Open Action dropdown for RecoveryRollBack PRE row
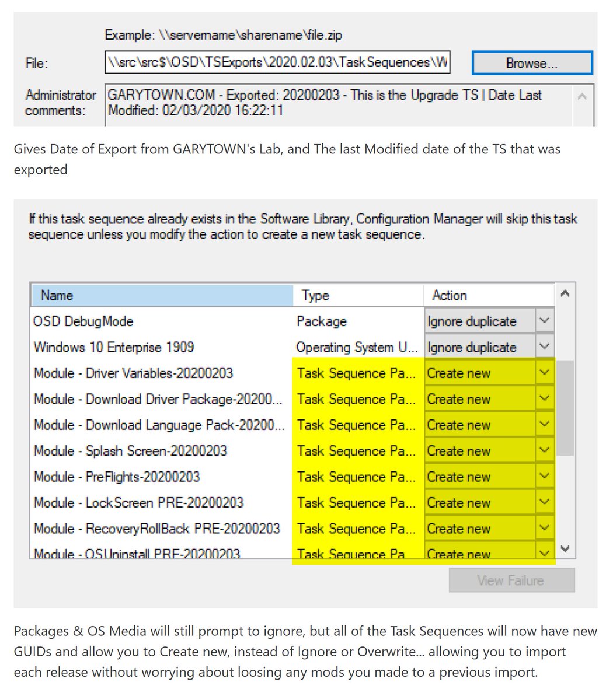606x700 pixels. coord(544,528)
